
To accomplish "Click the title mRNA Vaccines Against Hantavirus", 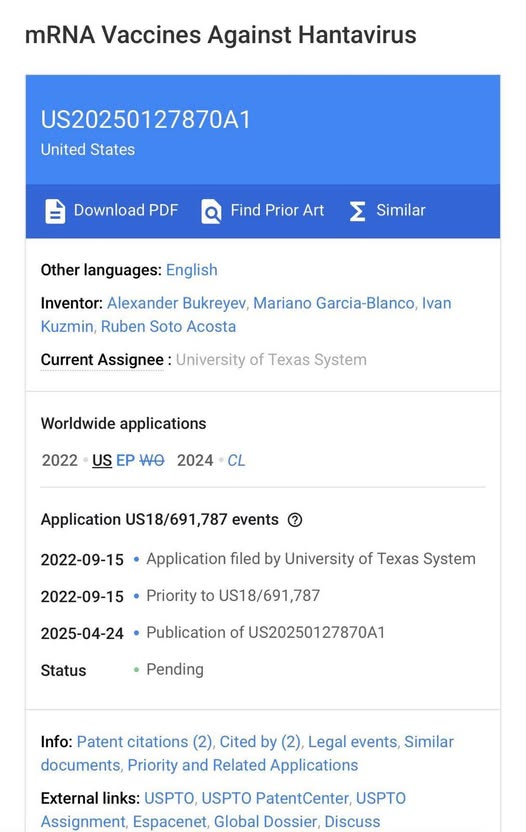I will [x=220, y=35].
